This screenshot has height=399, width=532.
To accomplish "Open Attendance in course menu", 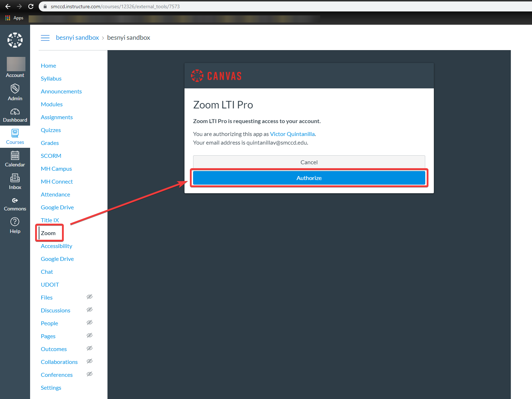I will [x=56, y=194].
